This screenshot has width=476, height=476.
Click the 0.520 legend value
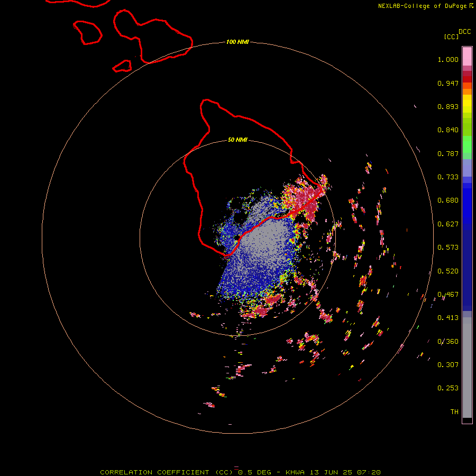tap(448, 271)
